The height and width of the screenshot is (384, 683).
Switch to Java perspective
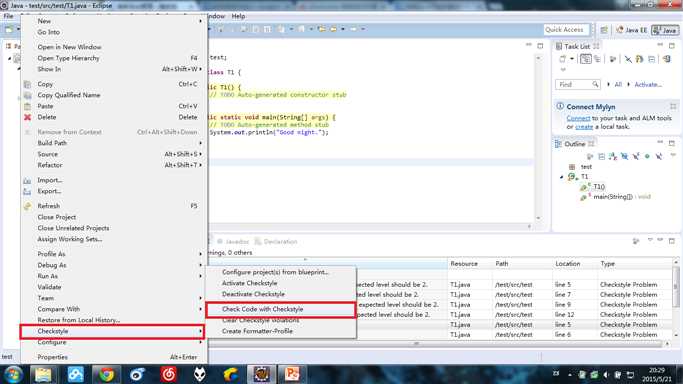(665, 30)
